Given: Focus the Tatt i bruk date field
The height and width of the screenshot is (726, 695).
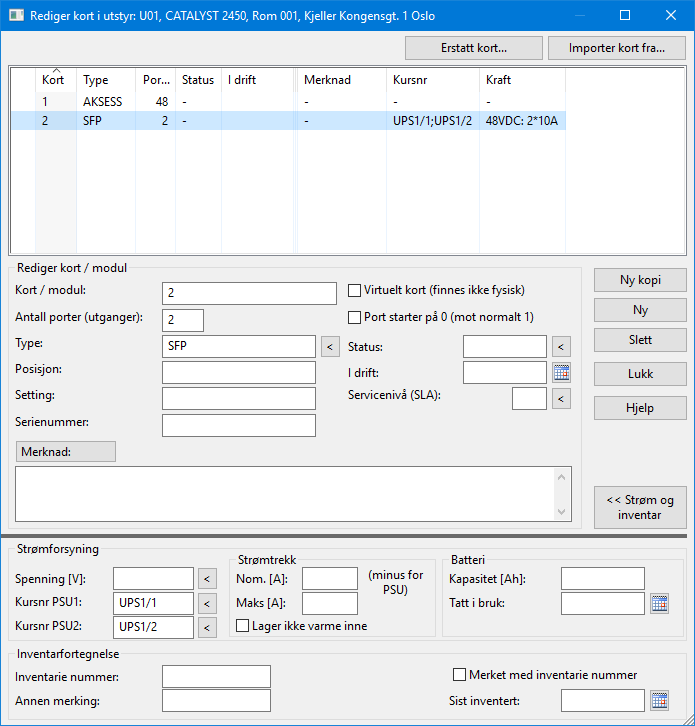Looking at the screenshot, I should (603, 603).
